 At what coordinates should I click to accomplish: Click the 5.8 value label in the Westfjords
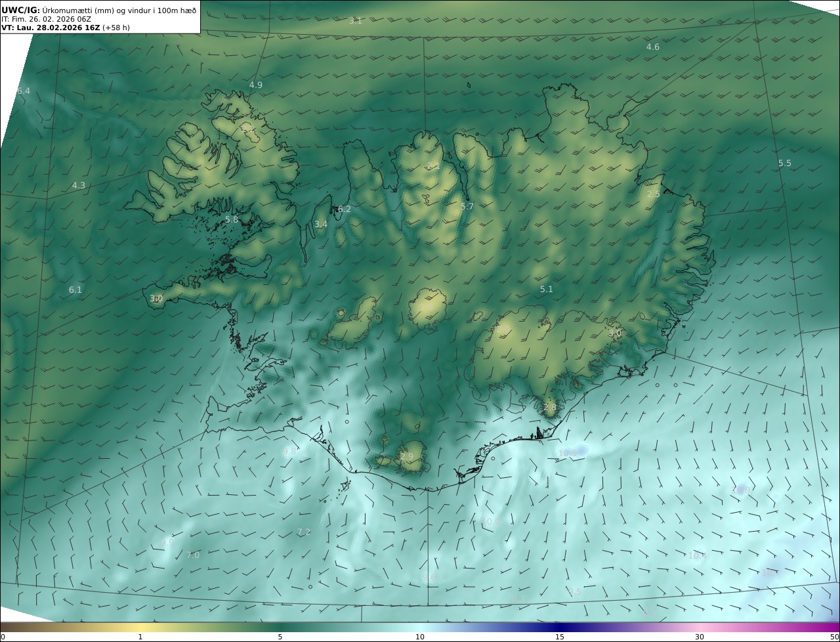231,220
